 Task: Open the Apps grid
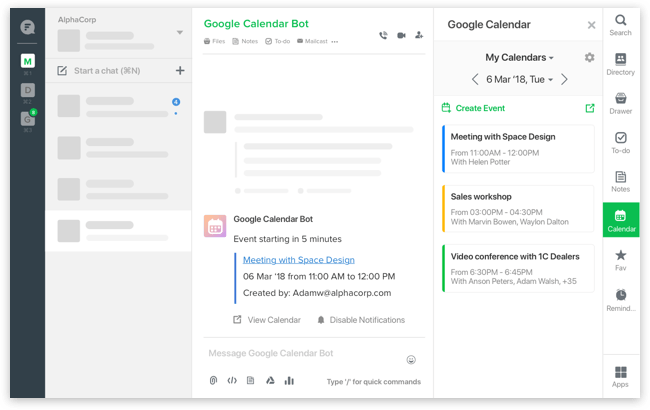coord(620,376)
